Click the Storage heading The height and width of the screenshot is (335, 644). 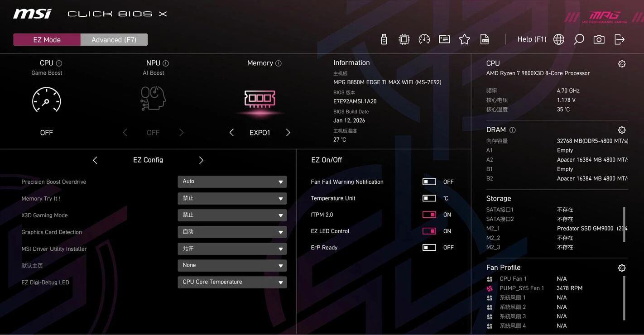(x=499, y=198)
